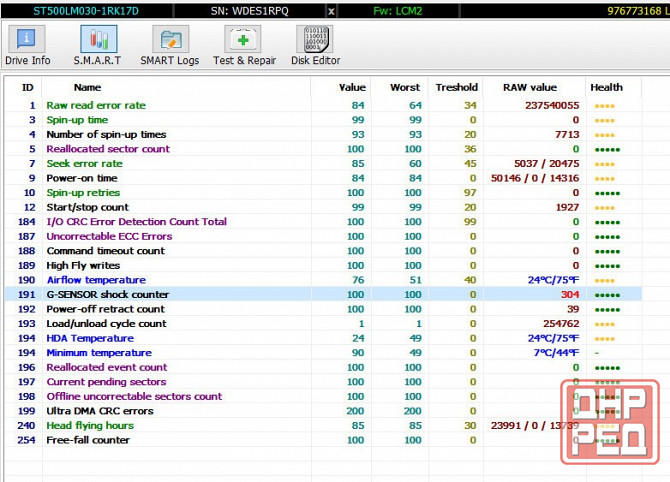
Task: Select the S.M.A.R.T test-tube icon
Action: [99, 39]
